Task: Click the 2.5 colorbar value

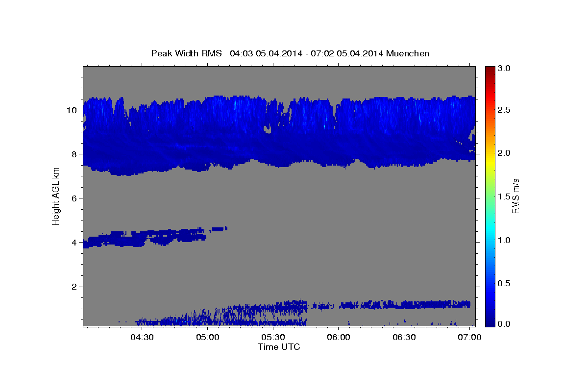Action: (505, 110)
